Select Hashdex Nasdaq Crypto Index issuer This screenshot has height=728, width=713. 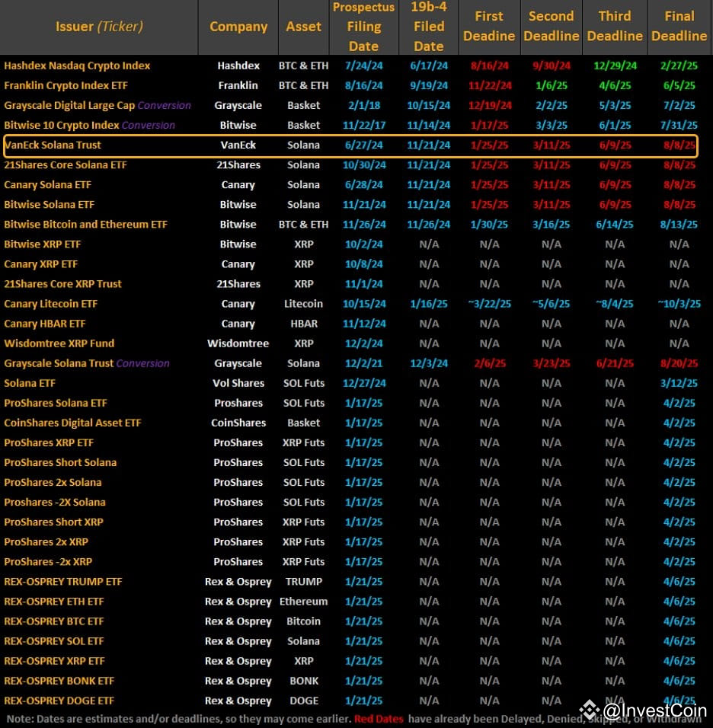tap(77, 65)
